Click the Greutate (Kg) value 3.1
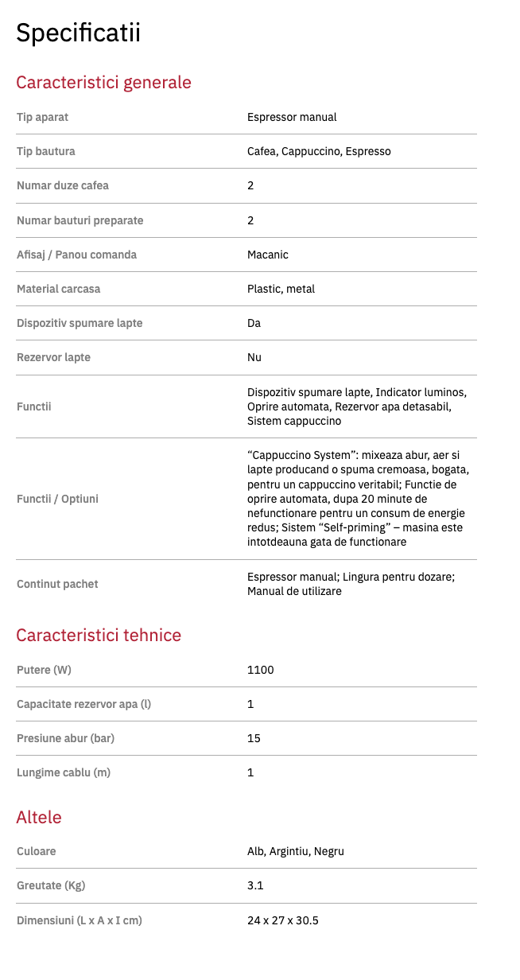The height and width of the screenshot is (980, 520). tap(255, 885)
